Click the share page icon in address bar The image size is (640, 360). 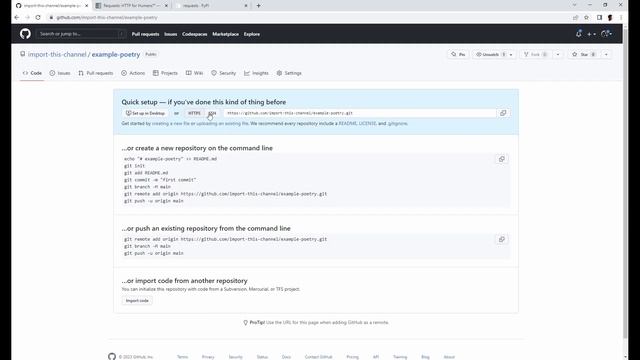coord(576,18)
